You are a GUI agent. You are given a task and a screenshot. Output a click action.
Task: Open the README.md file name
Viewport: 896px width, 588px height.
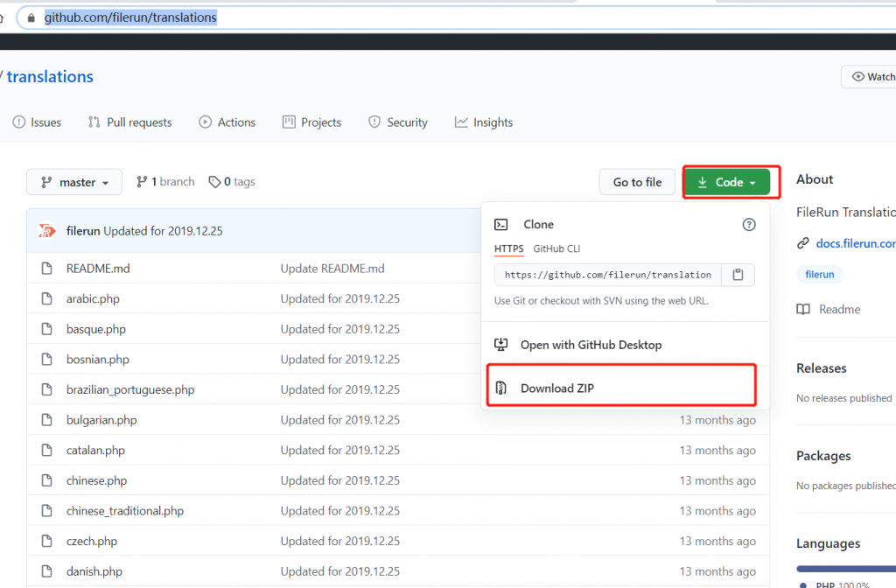(98, 269)
